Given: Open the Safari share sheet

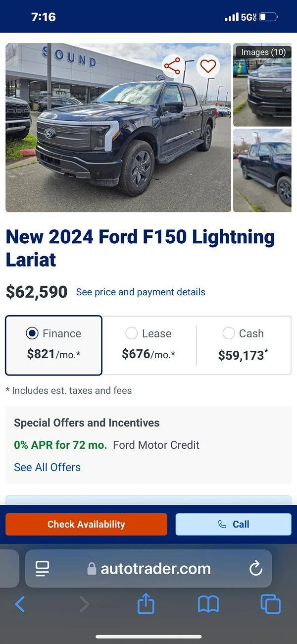Looking at the screenshot, I should tap(146, 604).
